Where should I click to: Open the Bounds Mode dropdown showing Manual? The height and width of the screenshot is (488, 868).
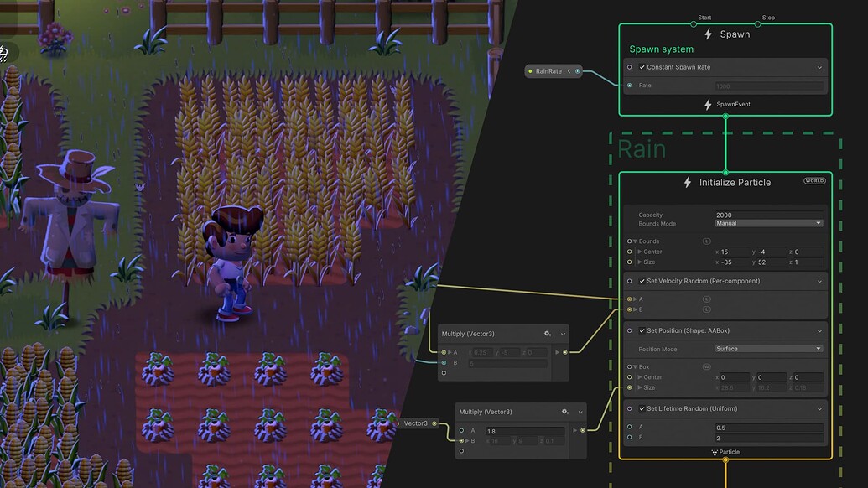coord(768,223)
